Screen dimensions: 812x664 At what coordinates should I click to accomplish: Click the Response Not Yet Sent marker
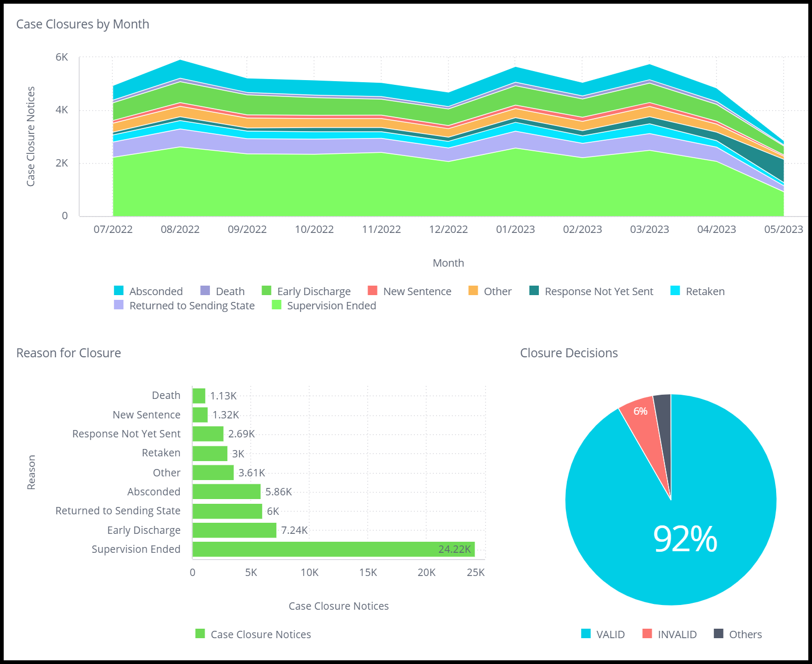(534, 291)
